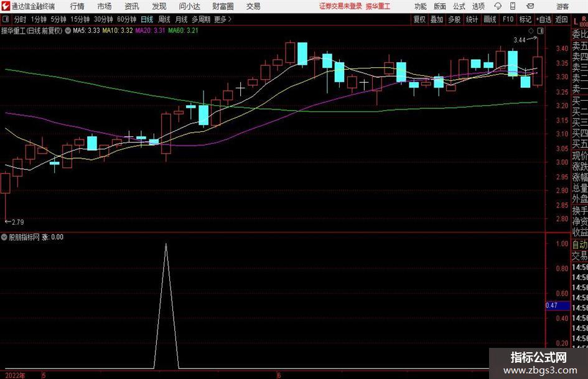Switch to 30分钟 chart period

pos(103,19)
